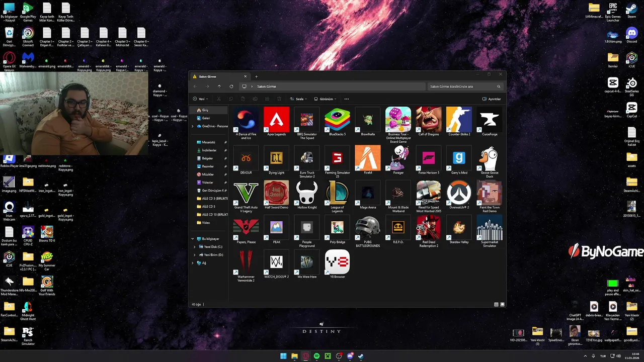Collapse the Bu bilgisayar tree node
Viewport: 644px width, 362px height.
click(193, 239)
